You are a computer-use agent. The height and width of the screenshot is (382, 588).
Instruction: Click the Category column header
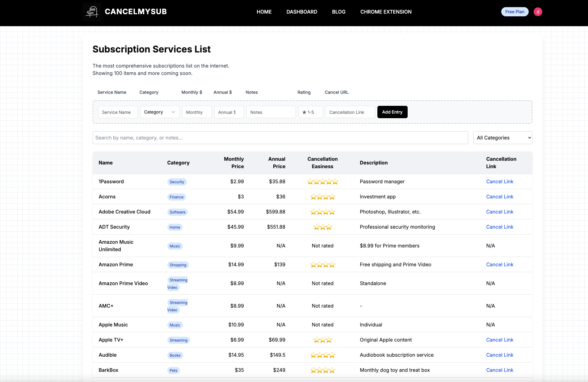pyautogui.click(x=178, y=163)
